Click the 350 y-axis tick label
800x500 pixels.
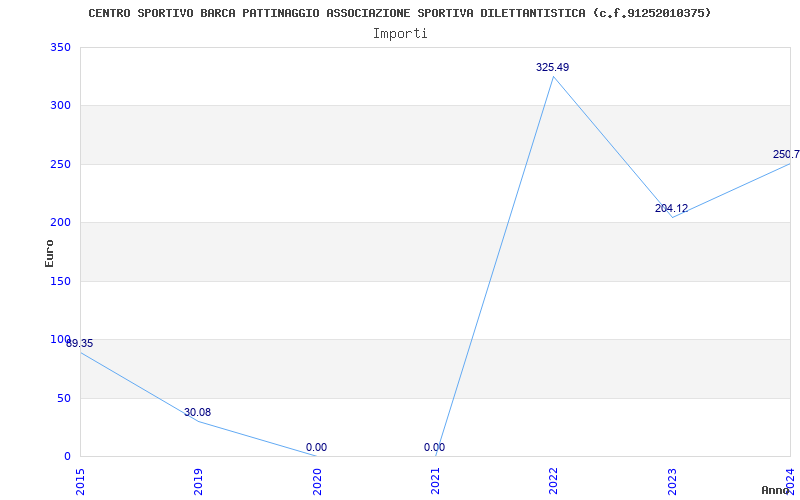click(60, 47)
